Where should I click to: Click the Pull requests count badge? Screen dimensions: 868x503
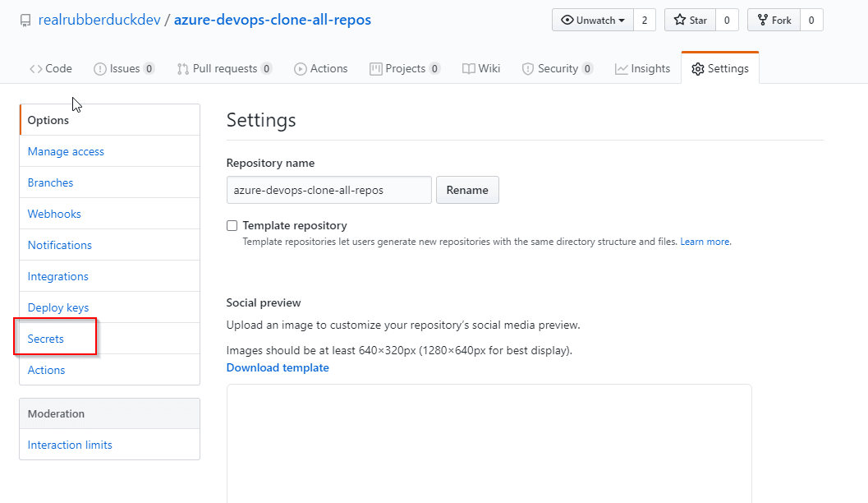266,69
